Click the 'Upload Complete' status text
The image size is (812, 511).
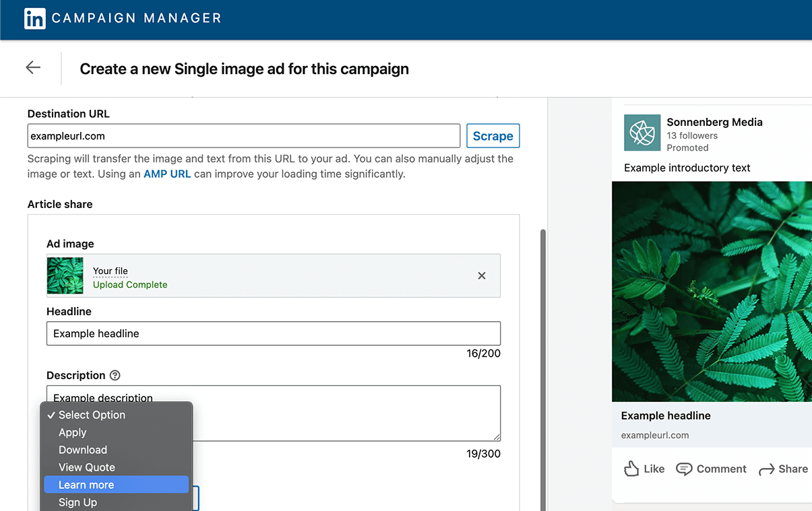pyautogui.click(x=130, y=285)
